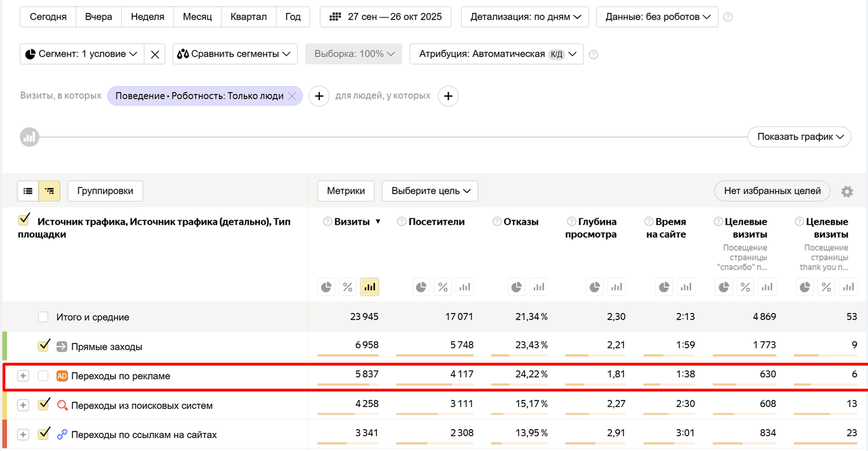Toggle checkbox for Прямые заходы row
Screen dimensions: 868x451
43,346
